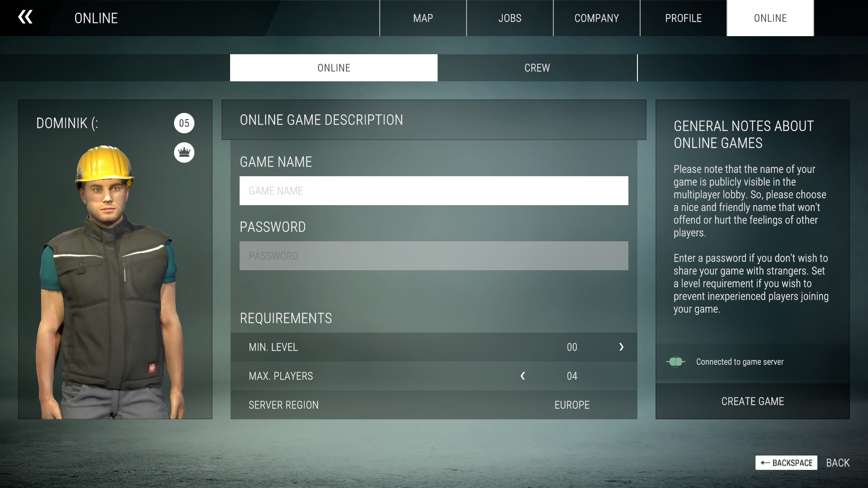Switch to the Crew sub-tab
This screenshot has height=488, width=868.
click(x=537, y=68)
